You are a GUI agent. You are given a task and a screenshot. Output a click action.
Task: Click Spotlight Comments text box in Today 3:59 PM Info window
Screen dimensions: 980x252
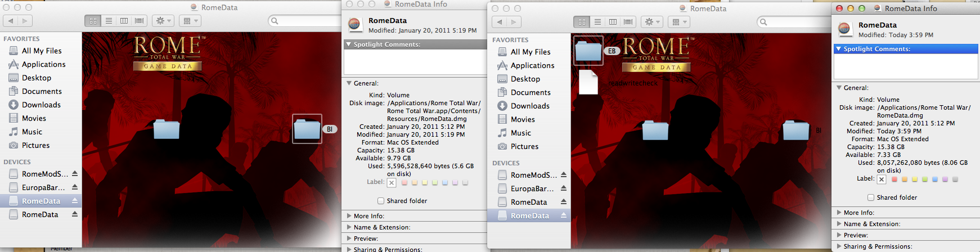(x=906, y=66)
